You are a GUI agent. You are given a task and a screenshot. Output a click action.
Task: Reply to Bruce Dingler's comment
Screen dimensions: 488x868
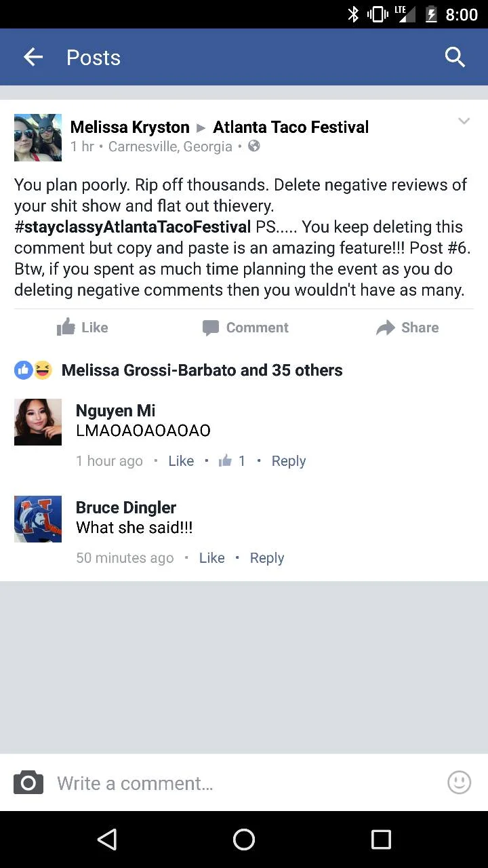[267, 558]
